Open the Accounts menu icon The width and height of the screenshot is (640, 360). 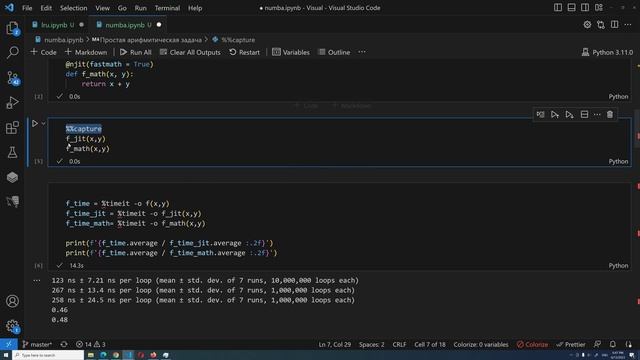pyautogui.click(x=12, y=301)
